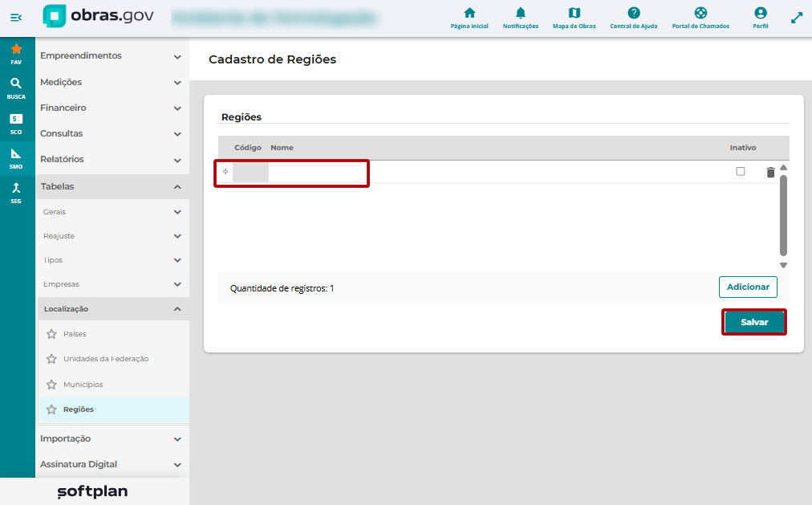
Task: Delete the region row with trash icon
Action: (770, 172)
